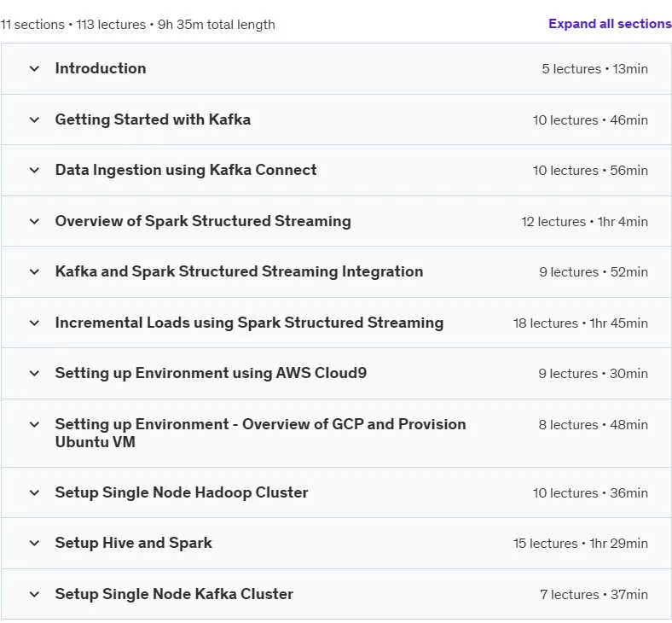Click '10 lectures • 36min' text

[591, 493]
